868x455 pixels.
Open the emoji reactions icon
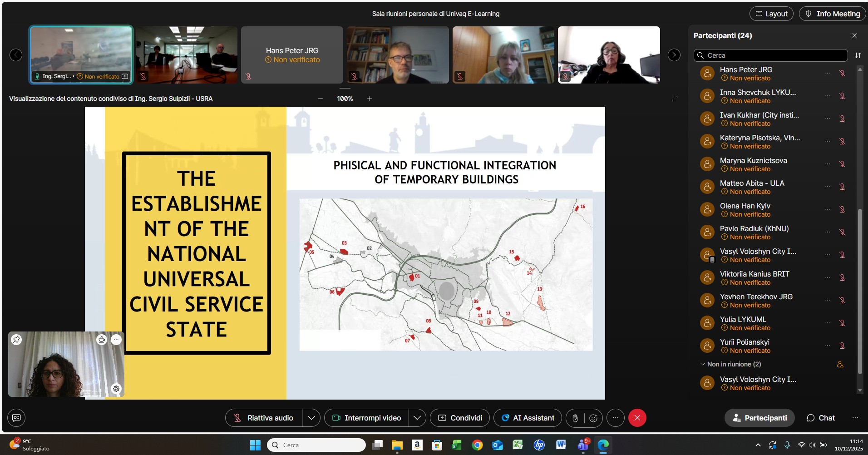(x=593, y=418)
